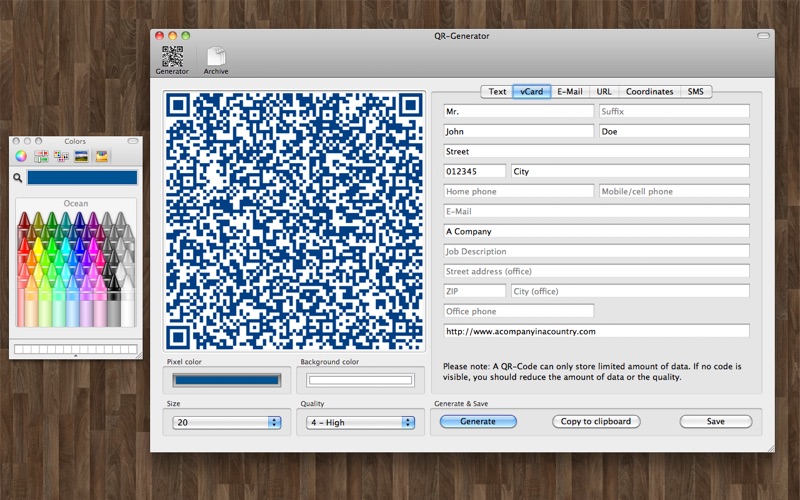The image size is (800, 500).
Task: Click the Office phone field
Action: click(x=518, y=311)
